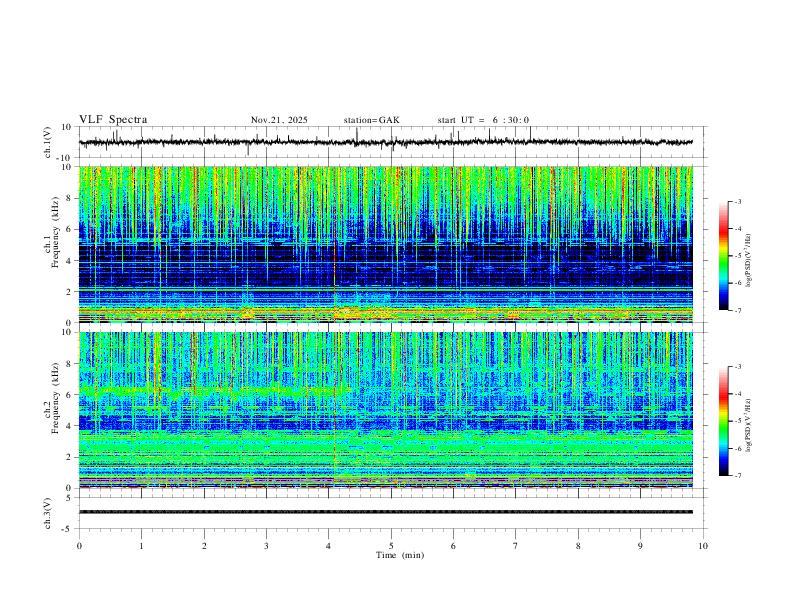Click the ch.2 spectrogram panel
This screenshot has width=792, height=612.
(386, 410)
